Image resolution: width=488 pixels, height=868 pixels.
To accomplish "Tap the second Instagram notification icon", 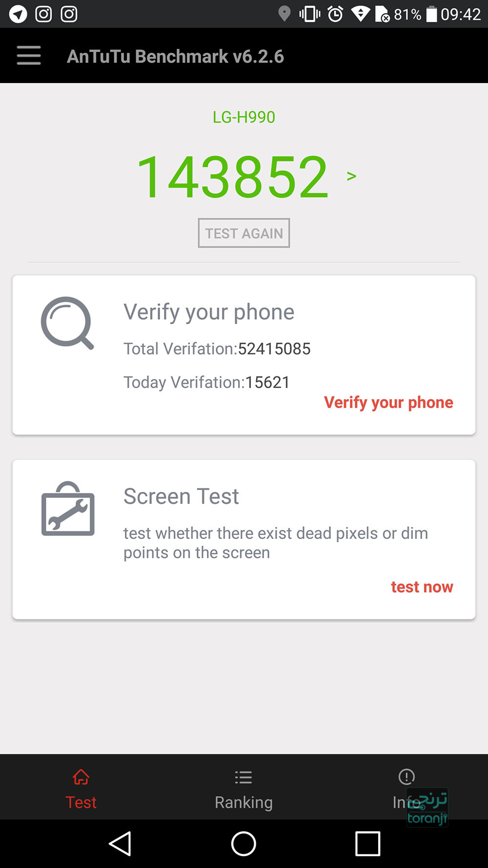I will click(x=69, y=14).
